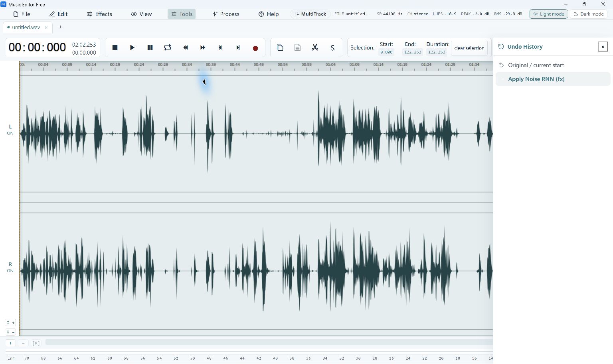Toggle the right channel R ON

(x=10, y=267)
